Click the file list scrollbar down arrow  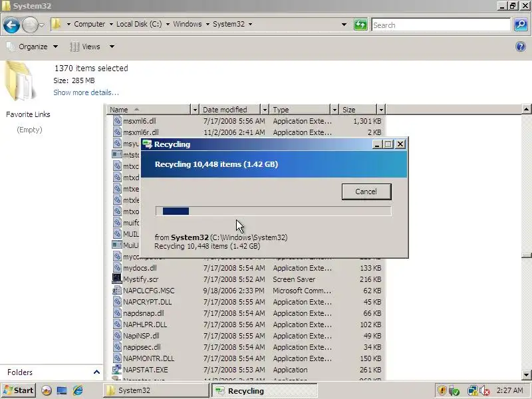coord(526,375)
